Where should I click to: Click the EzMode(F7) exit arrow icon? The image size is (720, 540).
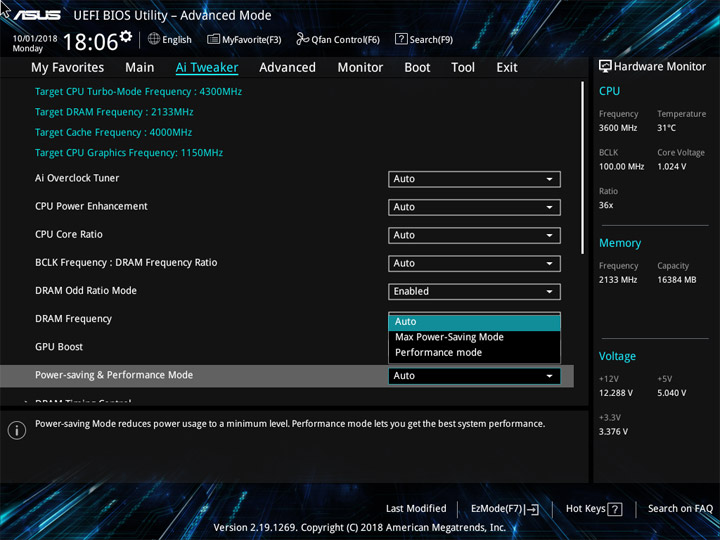pyautogui.click(x=532, y=509)
